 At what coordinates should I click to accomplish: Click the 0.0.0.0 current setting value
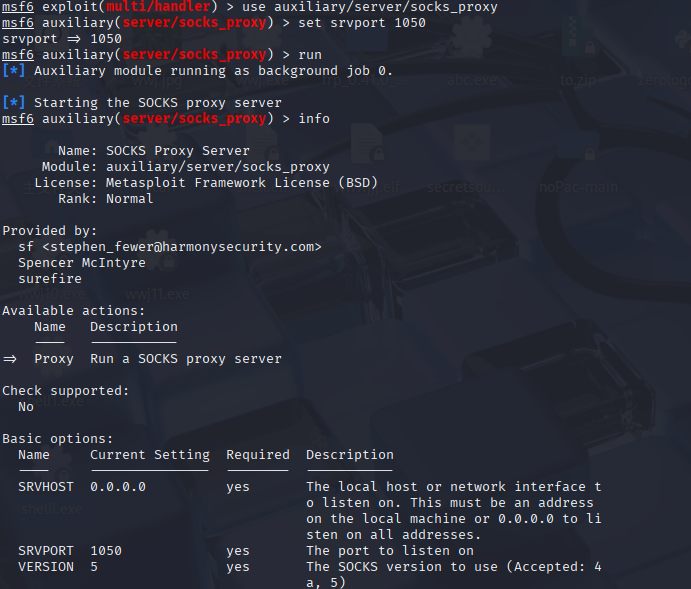tap(118, 487)
